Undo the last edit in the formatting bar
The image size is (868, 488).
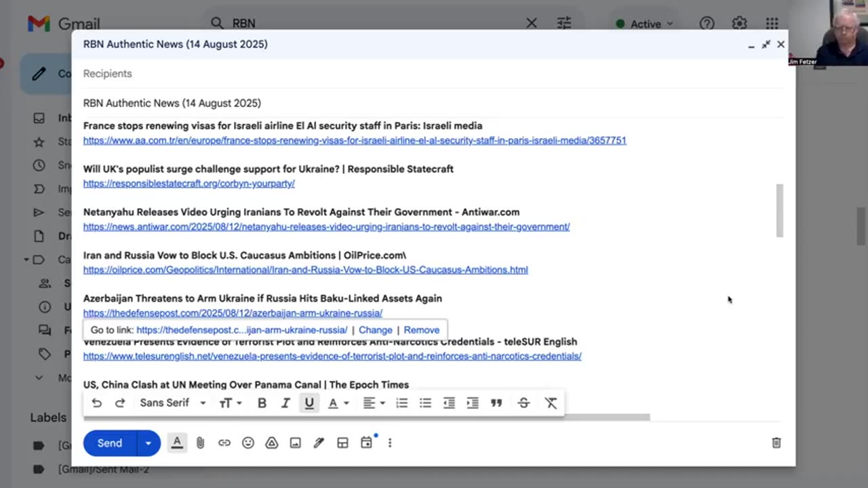[x=96, y=403]
